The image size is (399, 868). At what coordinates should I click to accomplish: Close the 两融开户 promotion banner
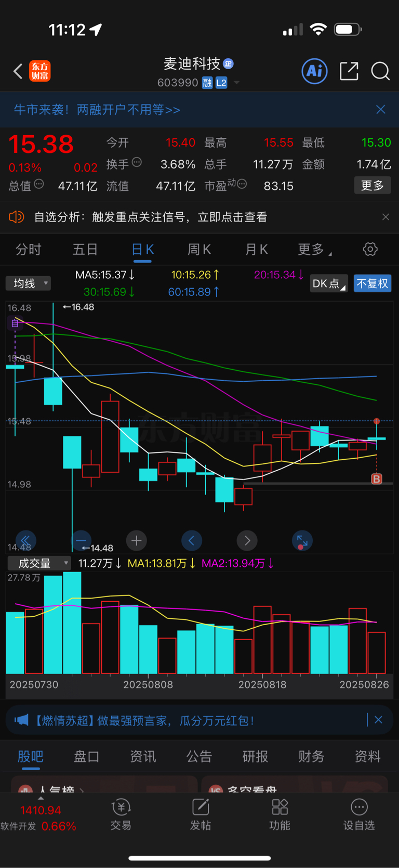coord(381,109)
